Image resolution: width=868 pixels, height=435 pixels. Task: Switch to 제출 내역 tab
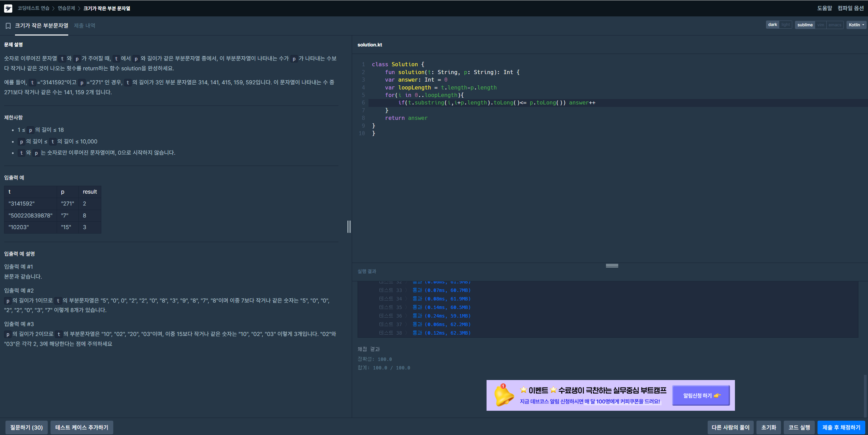point(85,26)
